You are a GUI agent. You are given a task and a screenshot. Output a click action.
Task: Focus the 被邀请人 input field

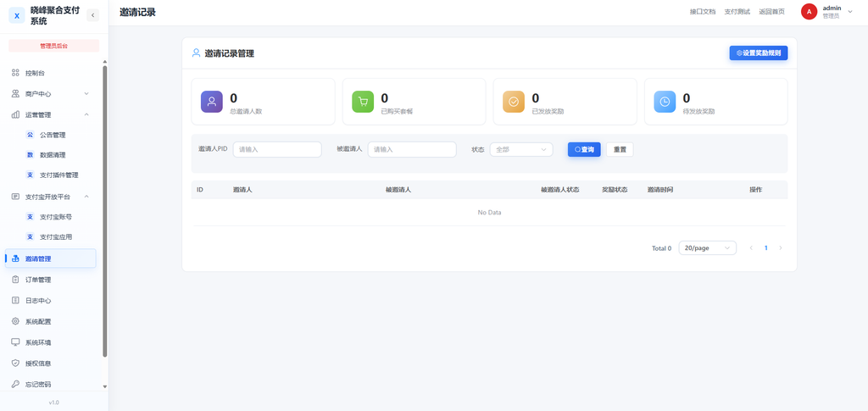click(412, 149)
